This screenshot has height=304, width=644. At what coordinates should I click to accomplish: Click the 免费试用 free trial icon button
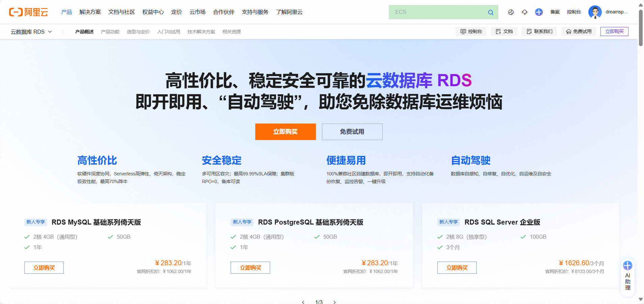pos(579,31)
